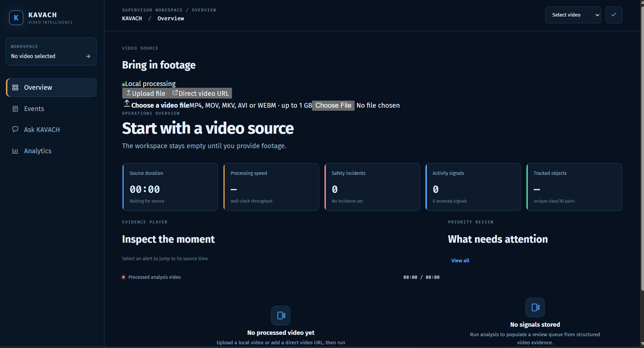This screenshot has height=348, width=644.
Task: Click the Safety incidents card
Action: coord(372,187)
